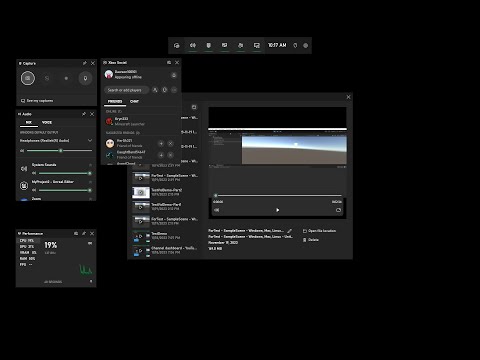Switch to the FRIENDS tab
The image size is (480, 360).
click(115, 101)
